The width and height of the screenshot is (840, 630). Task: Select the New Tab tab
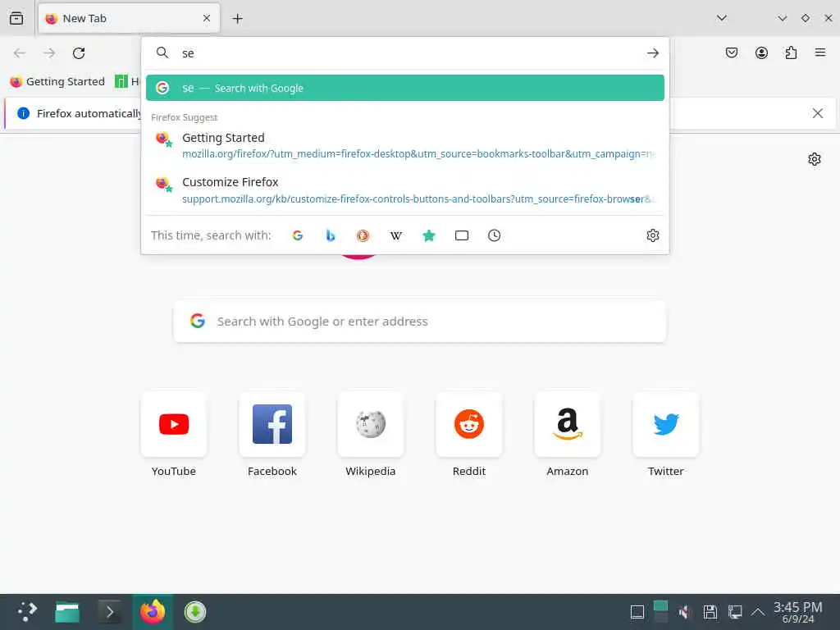coord(129,18)
